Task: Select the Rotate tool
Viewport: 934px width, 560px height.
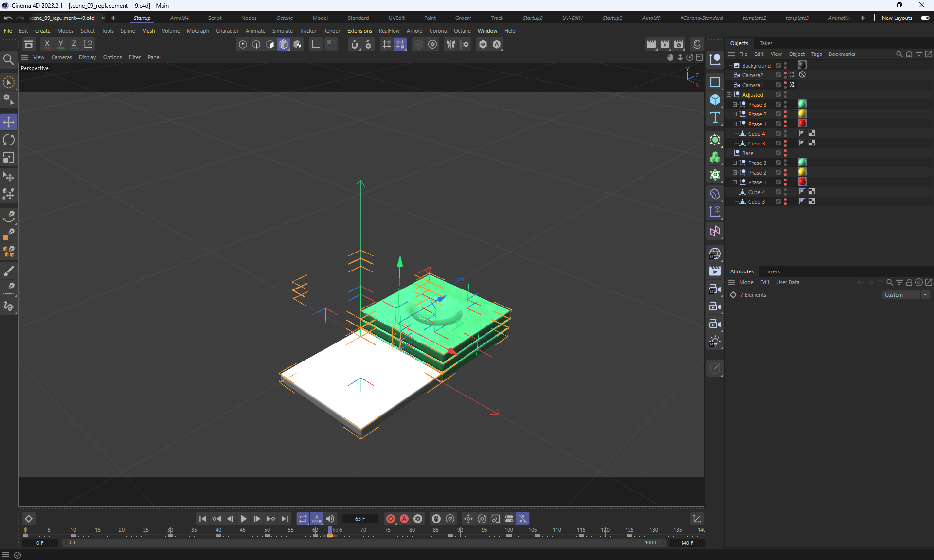Action: (9, 140)
